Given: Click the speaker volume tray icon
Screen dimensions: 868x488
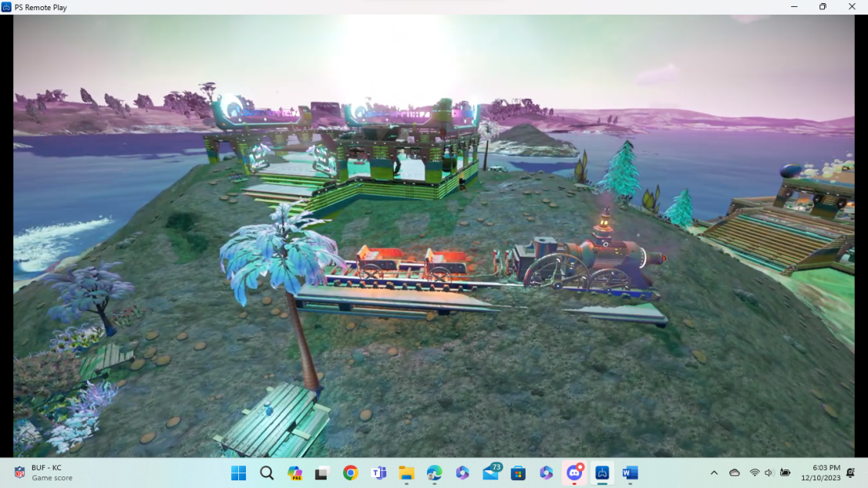Looking at the screenshot, I should tap(769, 473).
